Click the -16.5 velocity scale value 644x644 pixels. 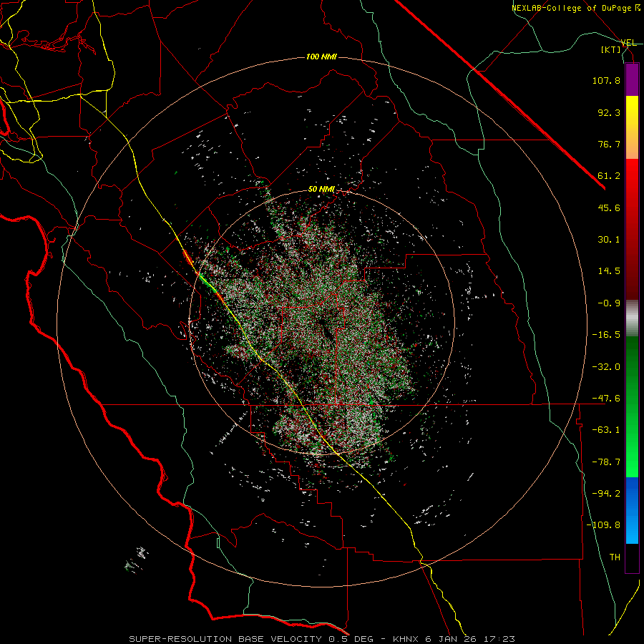coord(606,335)
